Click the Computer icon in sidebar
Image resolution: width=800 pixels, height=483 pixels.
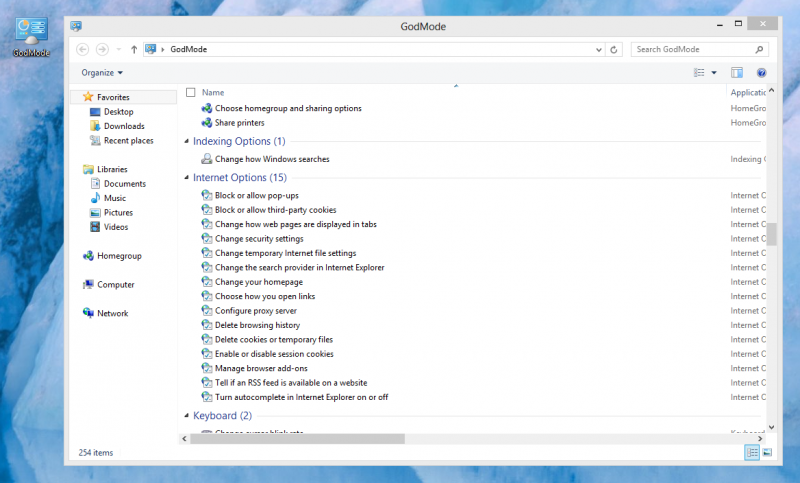[88, 285]
